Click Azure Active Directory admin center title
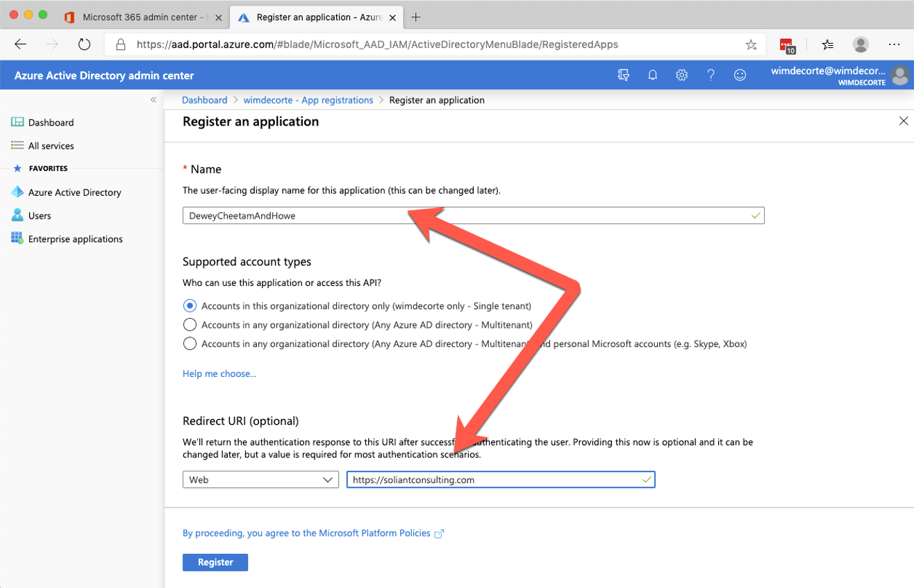This screenshot has width=914, height=588. 104,75
